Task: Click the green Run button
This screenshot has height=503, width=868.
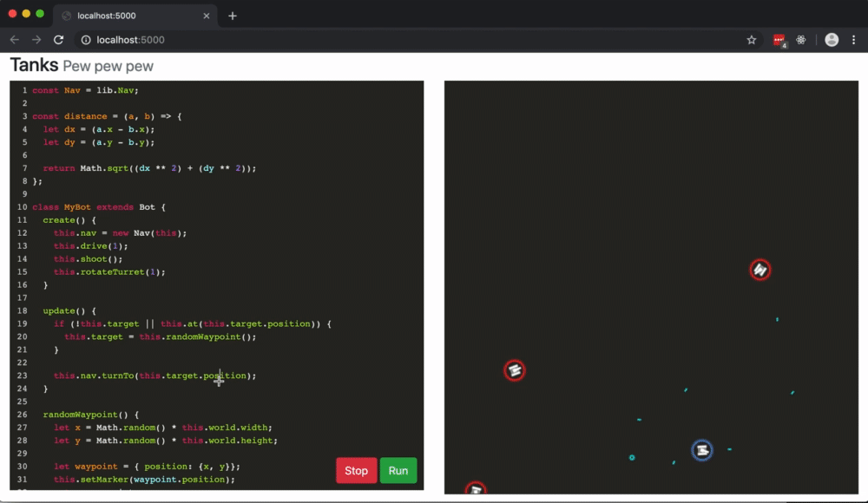Action: 398,470
